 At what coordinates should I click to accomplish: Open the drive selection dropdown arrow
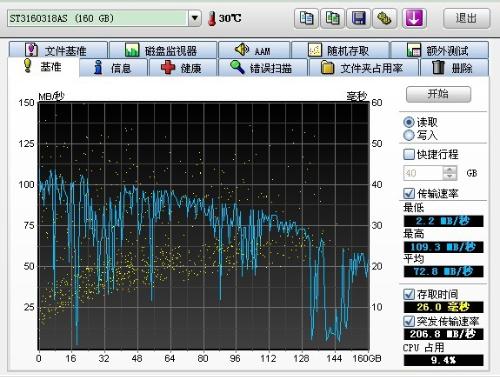point(195,18)
